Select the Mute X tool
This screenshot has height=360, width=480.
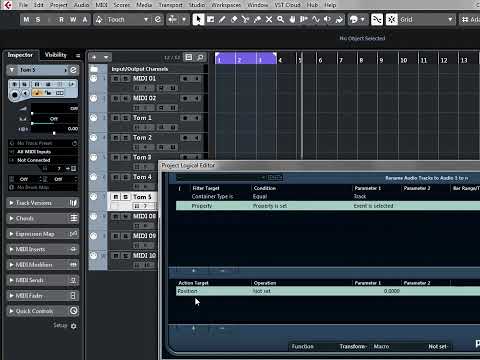(x=269, y=19)
